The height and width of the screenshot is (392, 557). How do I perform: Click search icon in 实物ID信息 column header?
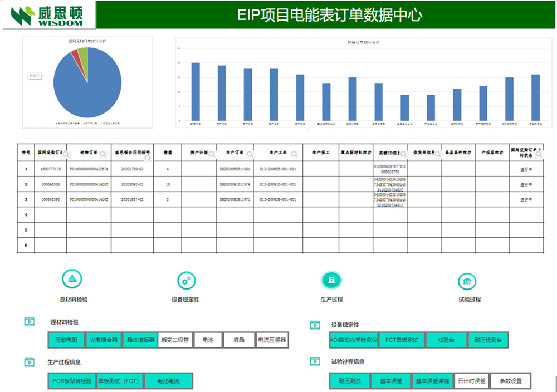[403, 154]
